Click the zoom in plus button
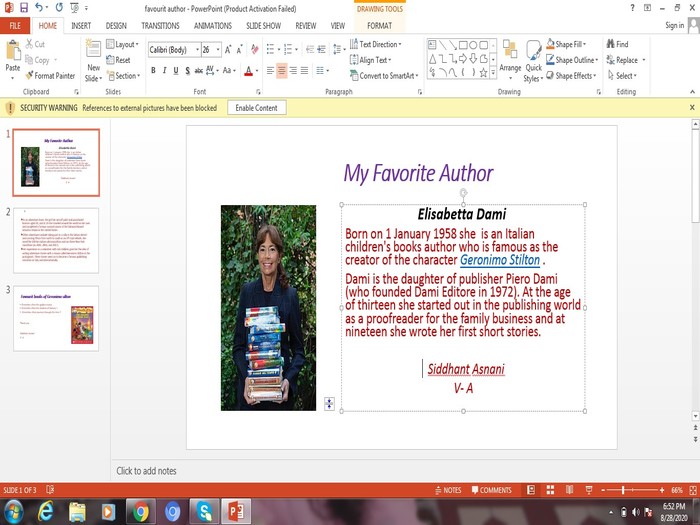Screen dimensions: 700x525 [662, 490]
